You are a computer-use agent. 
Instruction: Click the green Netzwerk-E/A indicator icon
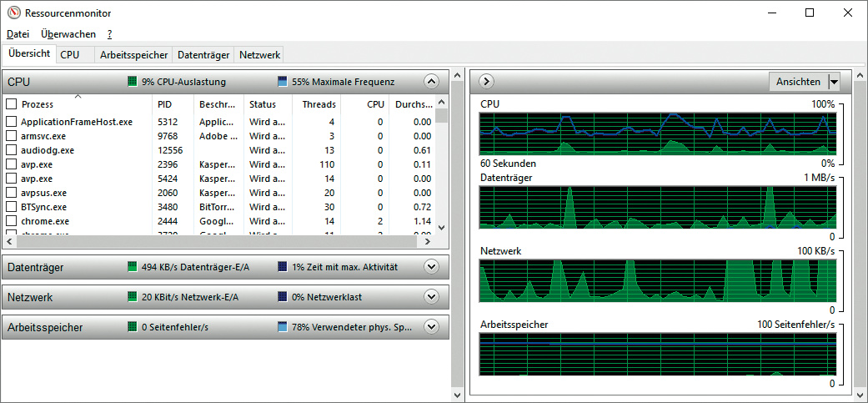(x=132, y=297)
